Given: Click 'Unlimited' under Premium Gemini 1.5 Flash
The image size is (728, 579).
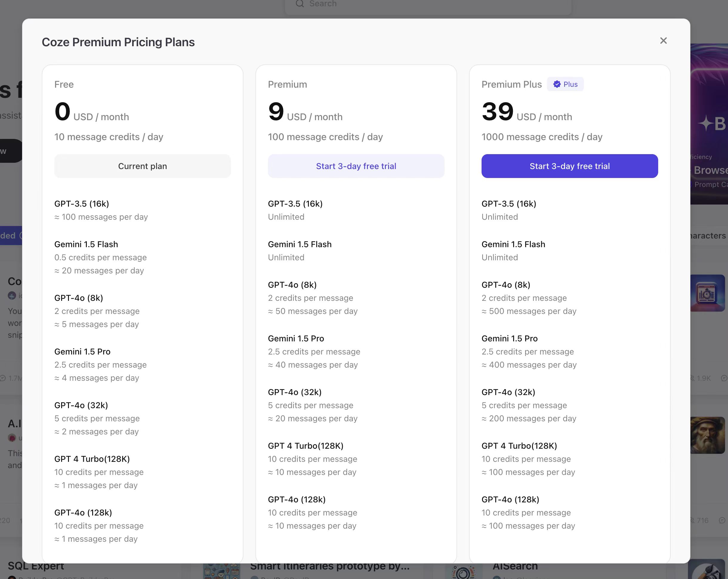Looking at the screenshot, I should tap(286, 257).
